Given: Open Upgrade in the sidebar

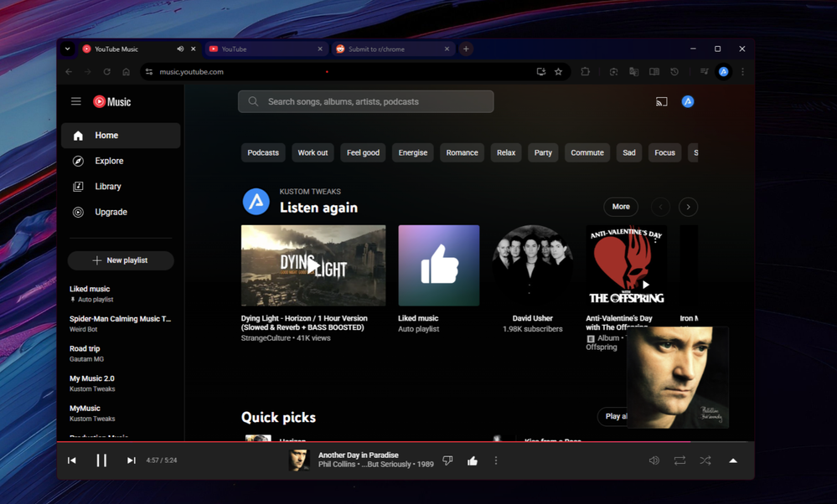Looking at the screenshot, I should click(x=121, y=213).
